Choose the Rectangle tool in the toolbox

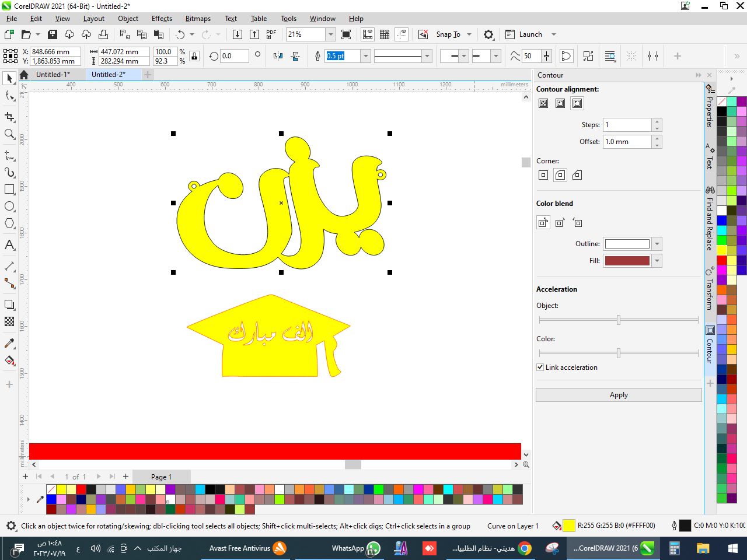coord(9,190)
